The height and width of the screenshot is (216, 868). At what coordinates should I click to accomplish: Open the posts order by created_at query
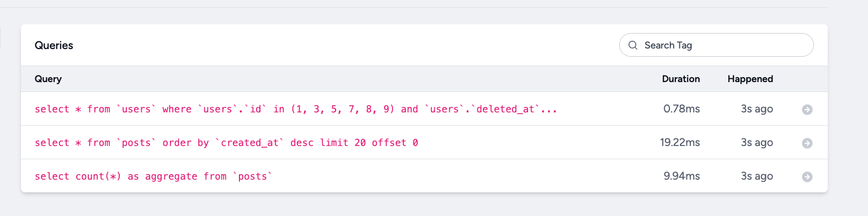(226, 143)
